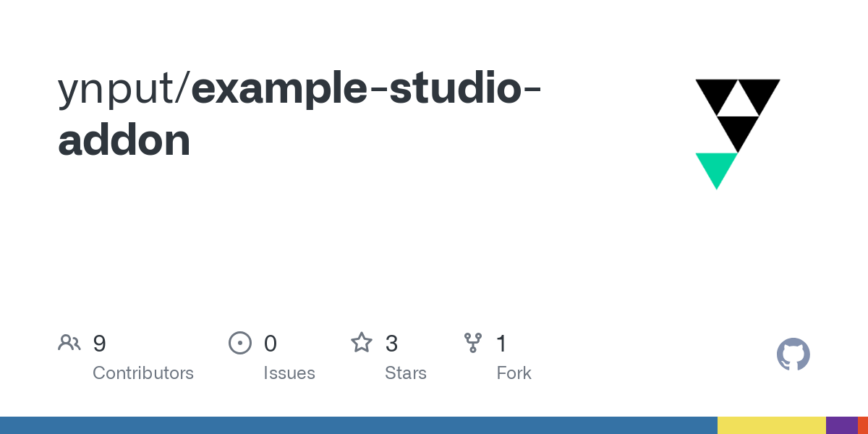Click the Contributors people icon
Image resolution: width=868 pixels, height=434 pixels.
pos(69,342)
